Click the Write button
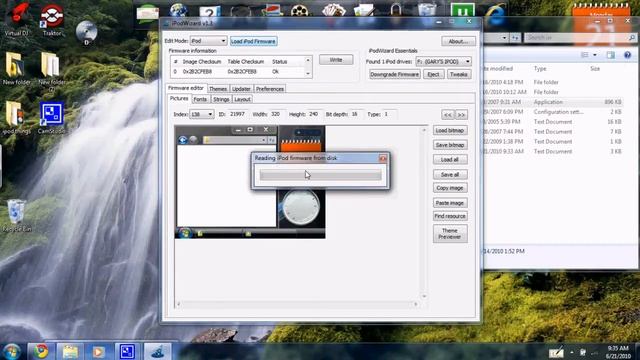 [336, 60]
